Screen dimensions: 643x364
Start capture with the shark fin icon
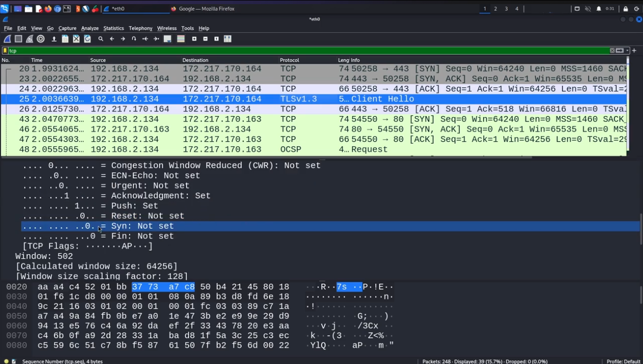[7, 39]
